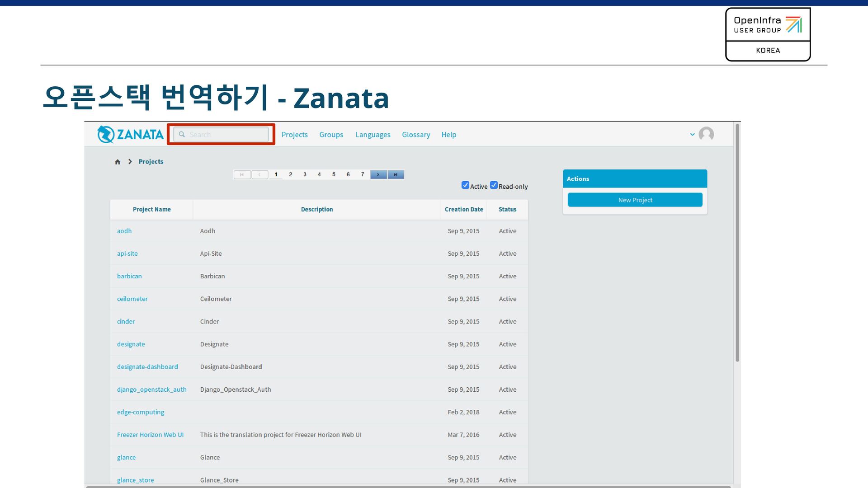Open the user avatar profile icon
The image size is (868, 488).
click(x=706, y=134)
